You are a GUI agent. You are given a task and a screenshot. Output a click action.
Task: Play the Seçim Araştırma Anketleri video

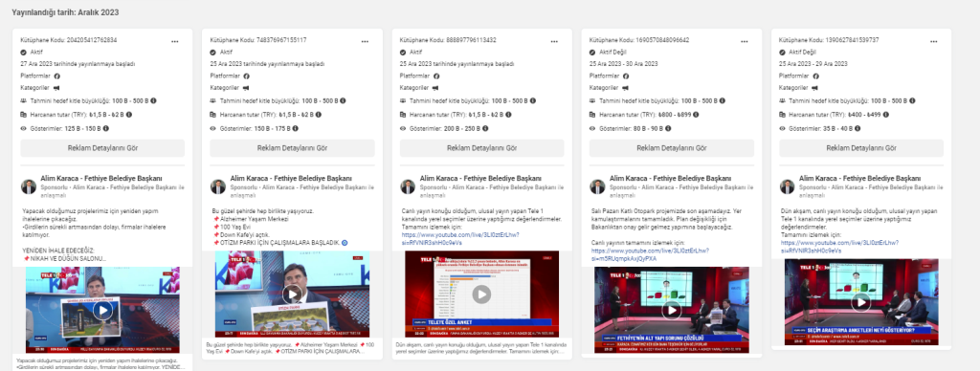pyautogui.click(x=861, y=302)
